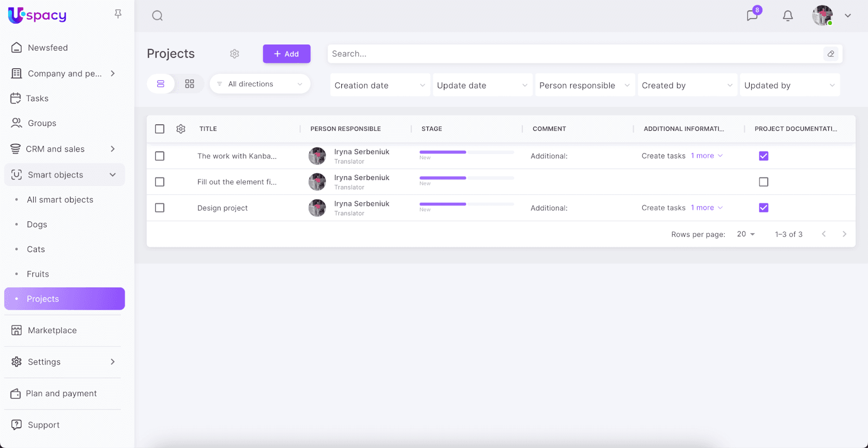
Task: Click the pin sidebar icon
Action: click(x=118, y=14)
